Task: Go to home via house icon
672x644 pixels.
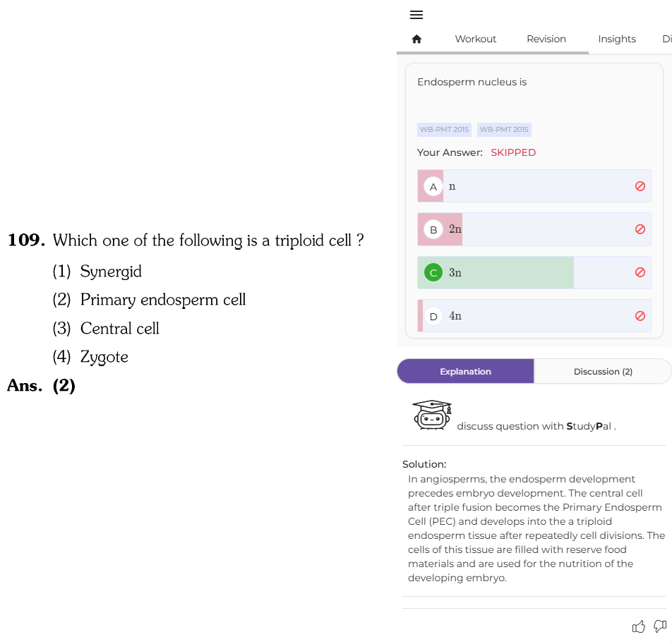Action: point(416,40)
